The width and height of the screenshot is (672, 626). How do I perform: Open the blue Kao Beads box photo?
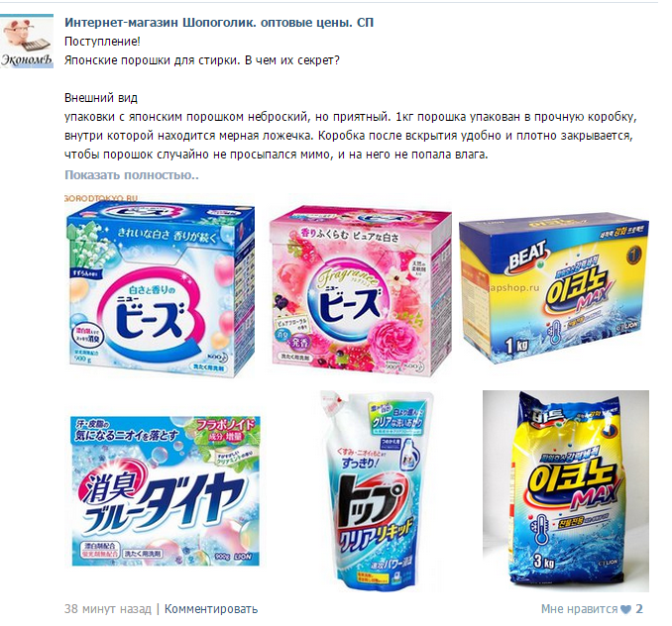coord(160,287)
